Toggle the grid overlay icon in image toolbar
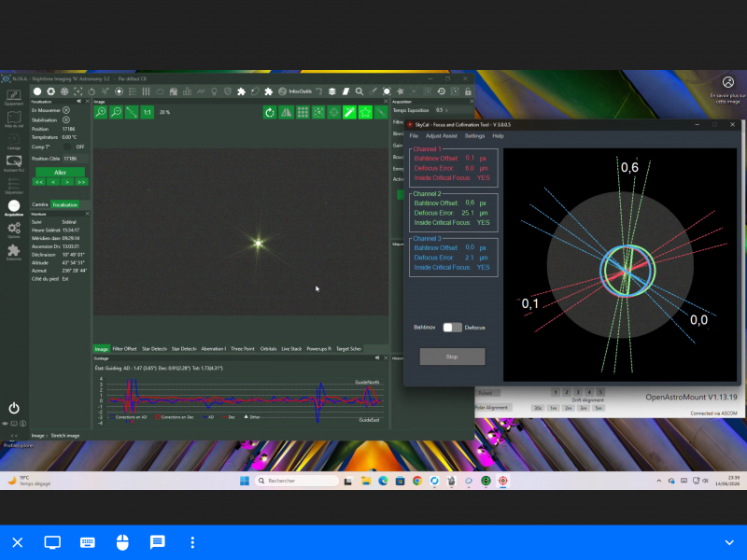 303,112
